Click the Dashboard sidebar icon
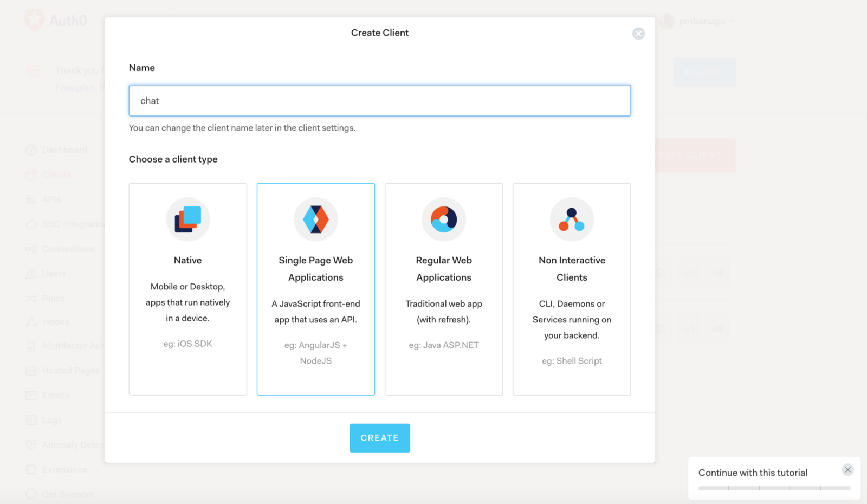This screenshot has height=504, width=867. click(x=31, y=150)
